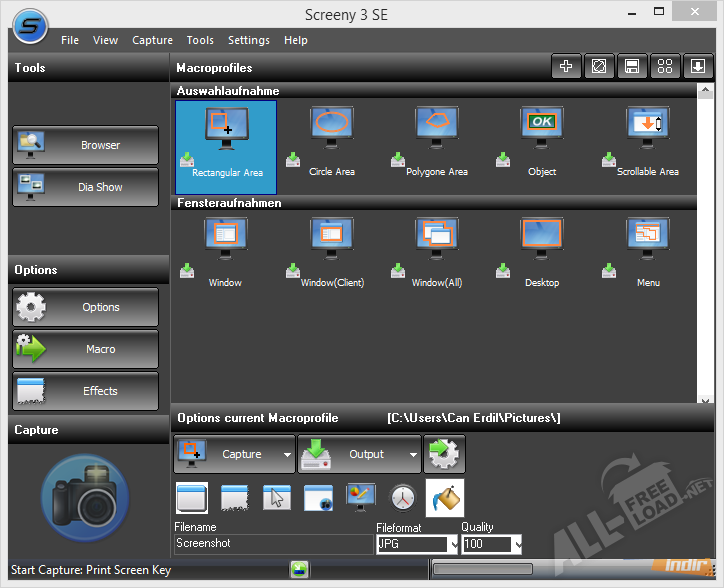The image size is (724, 588).
Task: Expand the Output button dropdown arrow
Action: (414, 455)
